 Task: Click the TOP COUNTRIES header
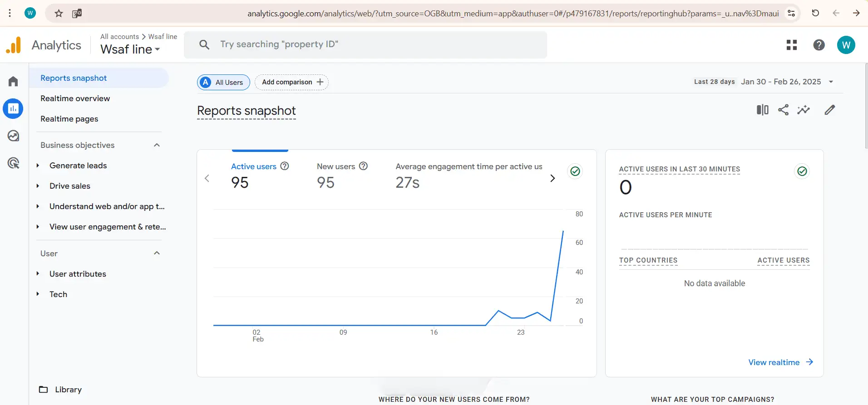click(x=648, y=260)
